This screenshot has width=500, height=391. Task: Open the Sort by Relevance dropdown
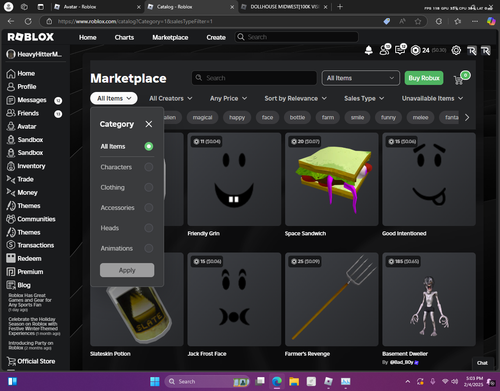pos(295,98)
